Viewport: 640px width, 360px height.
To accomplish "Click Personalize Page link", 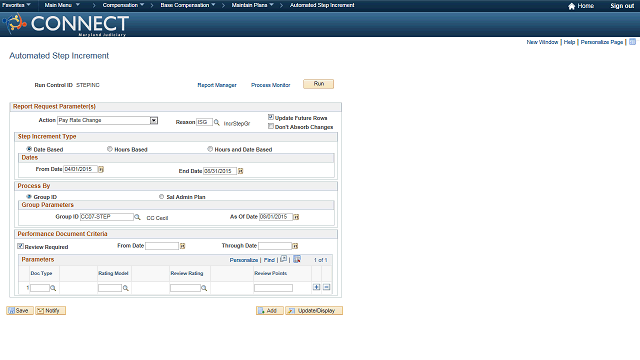I will click(602, 42).
